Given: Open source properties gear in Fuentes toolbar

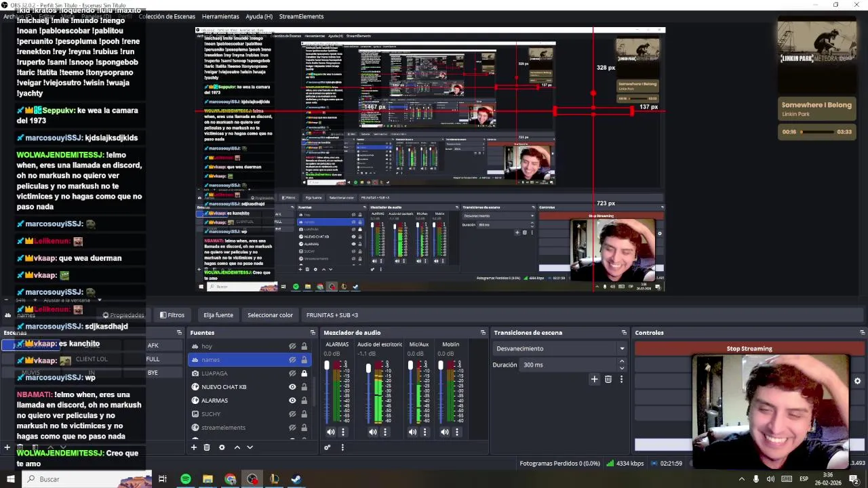Looking at the screenshot, I should click(x=222, y=447).
